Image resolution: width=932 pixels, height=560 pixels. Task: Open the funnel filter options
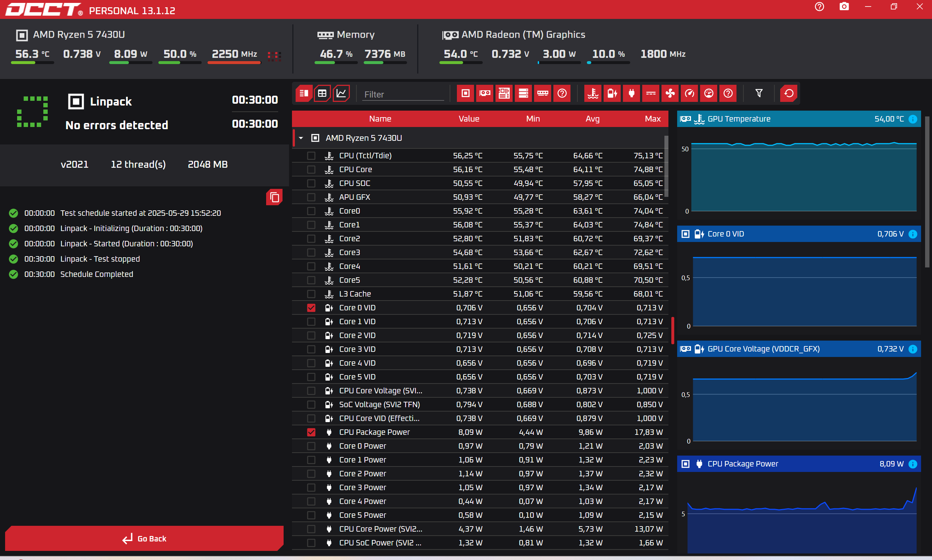tap(759, 93)
